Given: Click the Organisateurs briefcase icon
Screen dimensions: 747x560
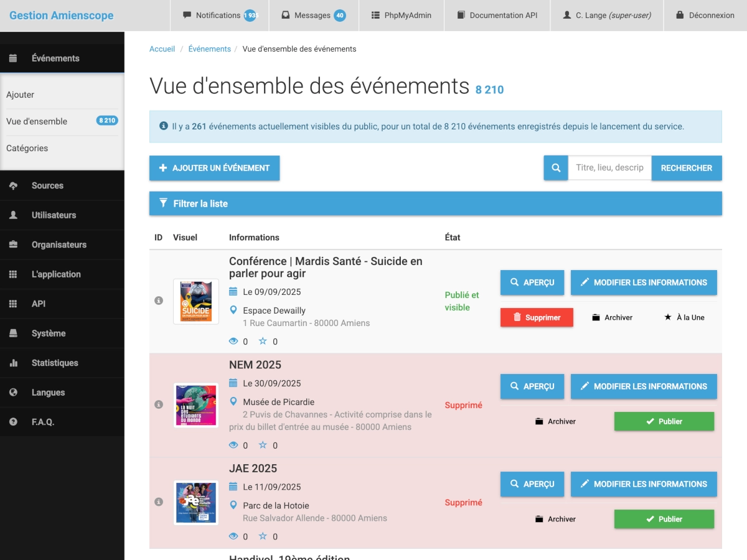Looking at the screenshot, I should click(x=13, y=245).
